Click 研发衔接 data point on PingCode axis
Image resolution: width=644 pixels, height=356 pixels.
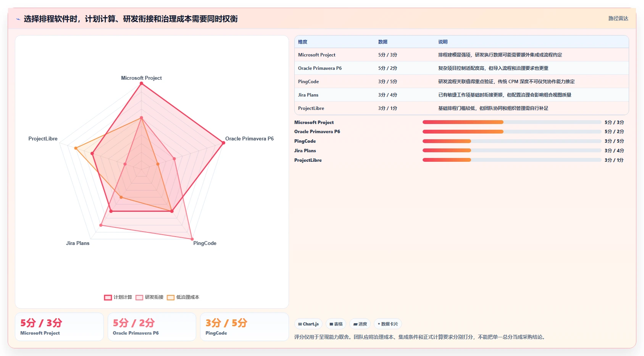[x=192, y=239]
